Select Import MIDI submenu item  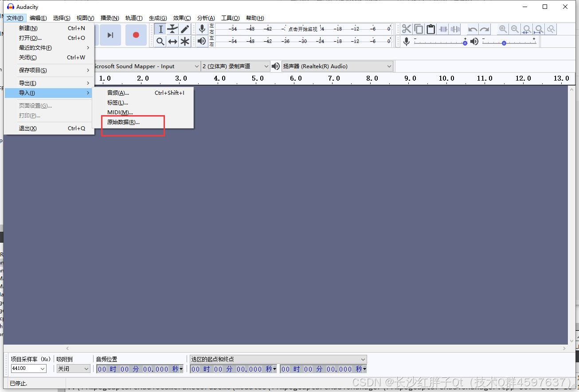tap(143, 112)
